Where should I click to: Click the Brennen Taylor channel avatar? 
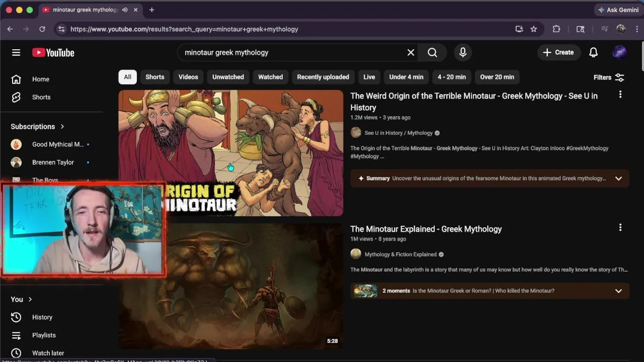[16, 162]
